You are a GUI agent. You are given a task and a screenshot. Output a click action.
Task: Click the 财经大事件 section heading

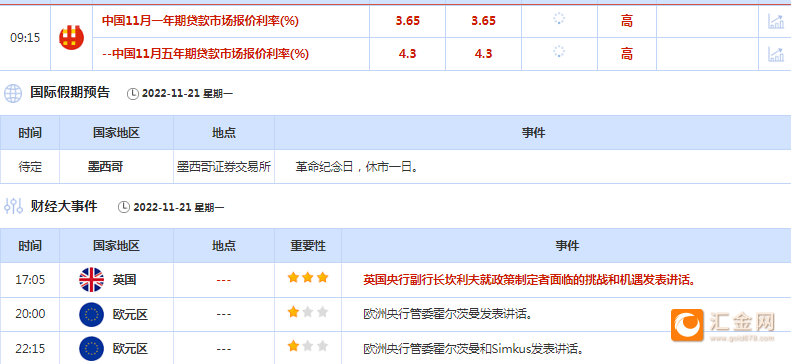click(64, 206)
